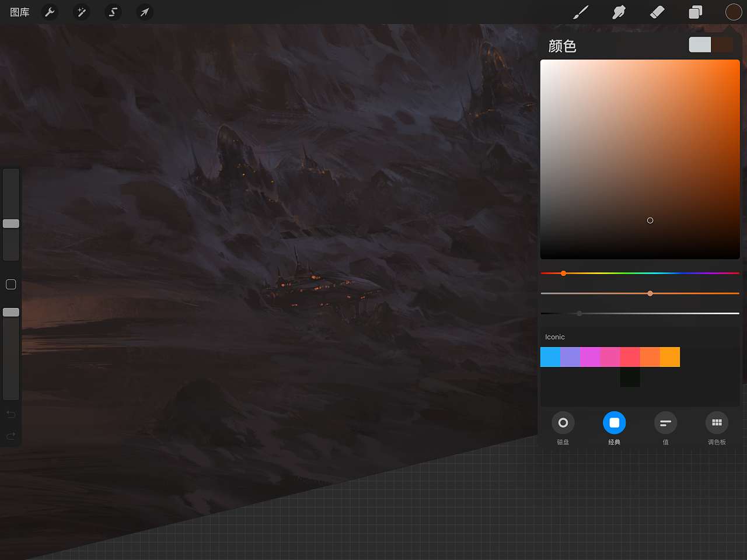This screenshot has height=560, width=747.
Task: Switch to 磁盘 disc color tab
Action: click(563, 423)
